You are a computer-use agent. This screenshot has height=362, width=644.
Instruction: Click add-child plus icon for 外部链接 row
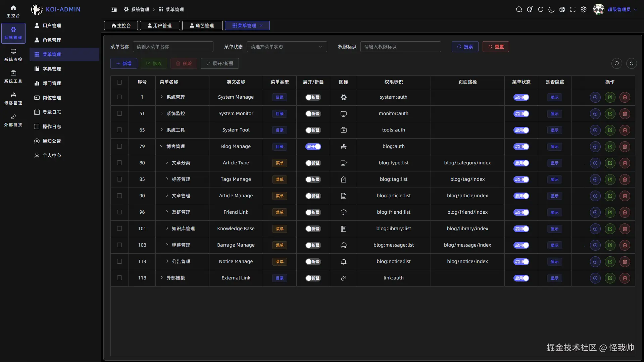[x=595, y=278]
